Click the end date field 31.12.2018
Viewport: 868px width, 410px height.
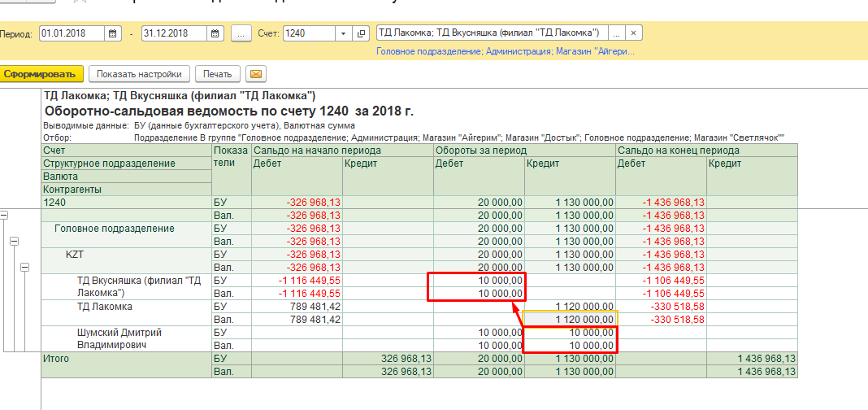click(175, 33)
